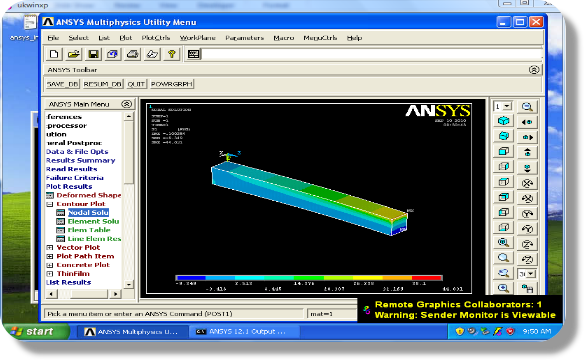
Task: Click the Open file folder icon
Action: click(x=74, y=54)
